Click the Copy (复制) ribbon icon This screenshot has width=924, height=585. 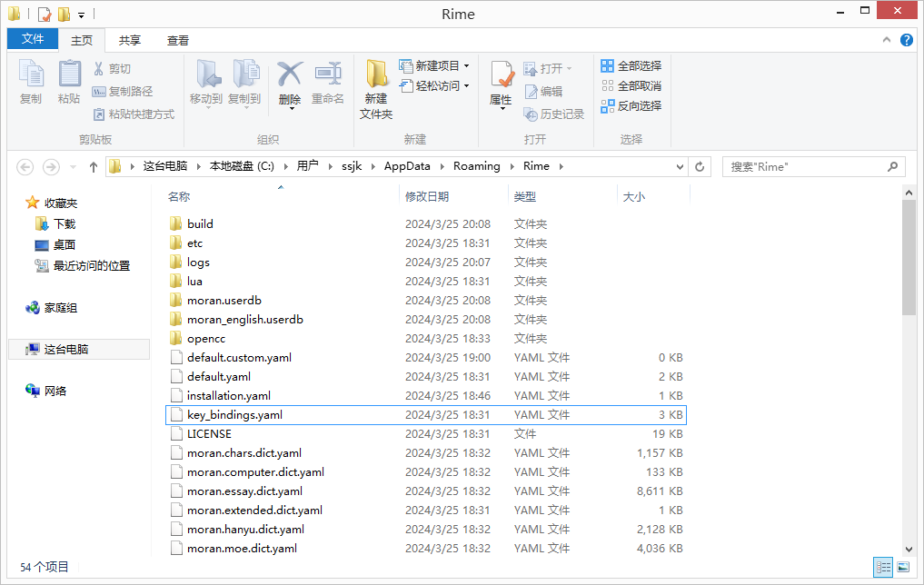click(31, 74)
